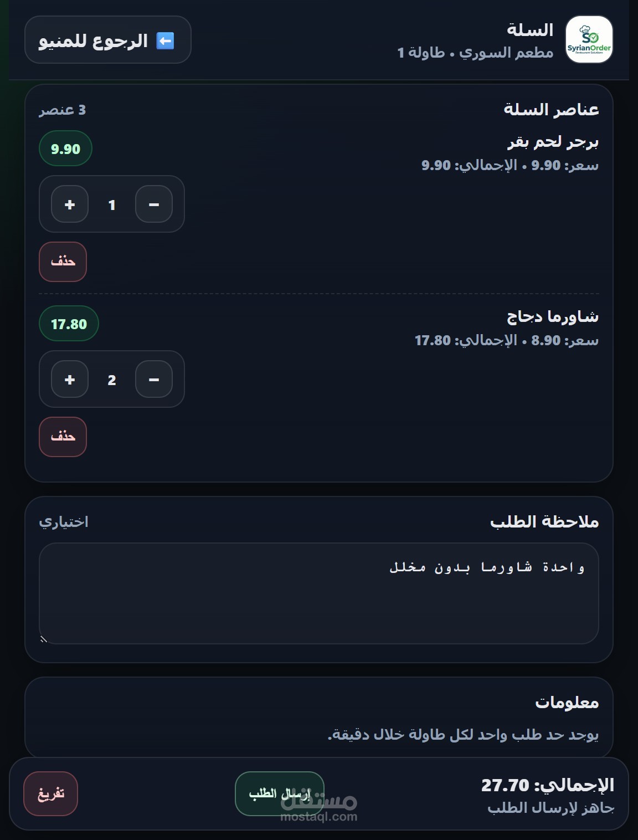Empty the cart with تفريغ button
Viewport: 638px width, 840px height.
coord(50,793)
